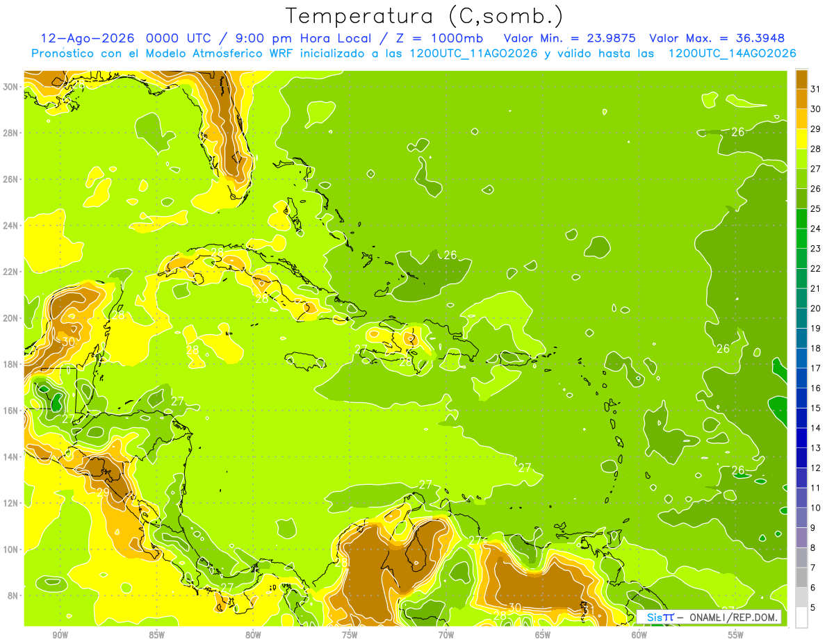Click the 70W longitude axis label
Image resolution: width=834 pixels, height=644 pixels.
coord(446,635)
